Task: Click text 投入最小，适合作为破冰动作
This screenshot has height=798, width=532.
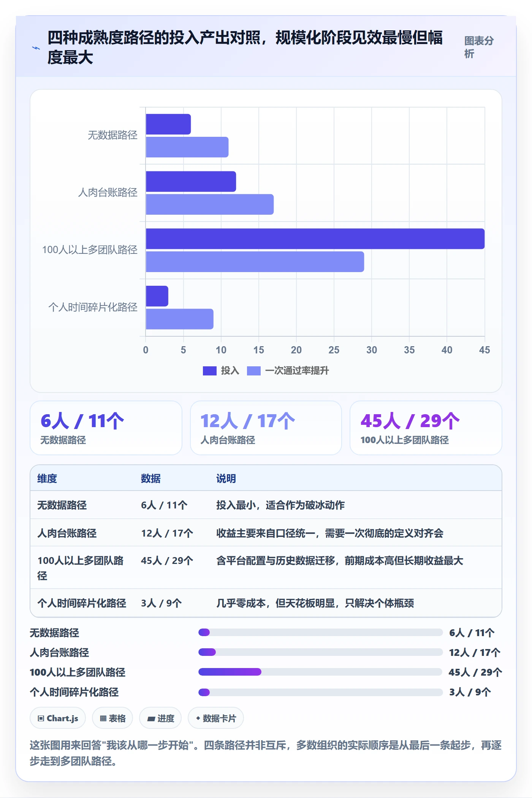Action: pos(280,505)
